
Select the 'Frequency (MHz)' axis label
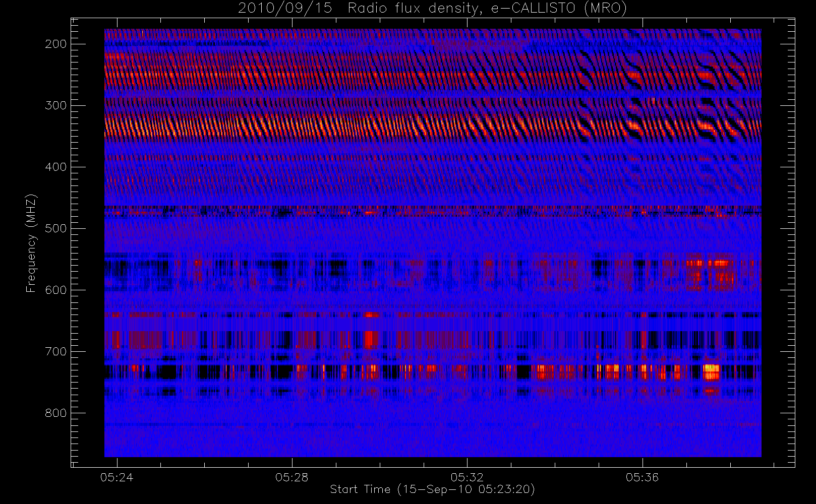(31, 243)
